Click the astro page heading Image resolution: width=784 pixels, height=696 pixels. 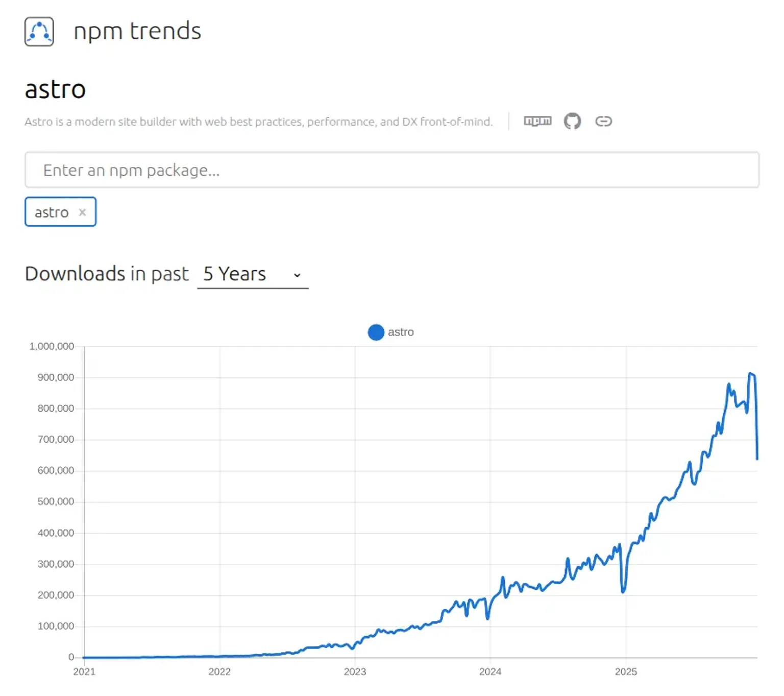55,89
